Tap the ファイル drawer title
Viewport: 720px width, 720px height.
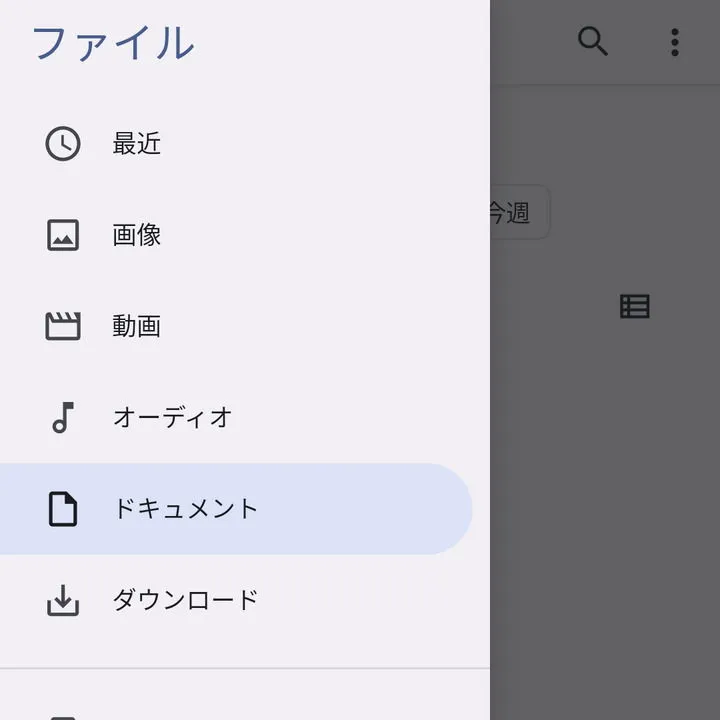pyautogui.click(x=113, y=44)
